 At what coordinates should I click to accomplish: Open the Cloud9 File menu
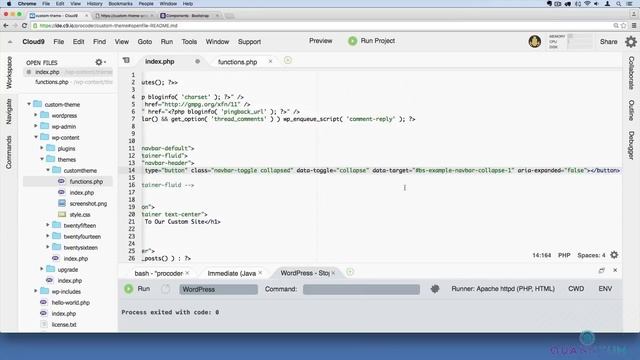(59, 42)
